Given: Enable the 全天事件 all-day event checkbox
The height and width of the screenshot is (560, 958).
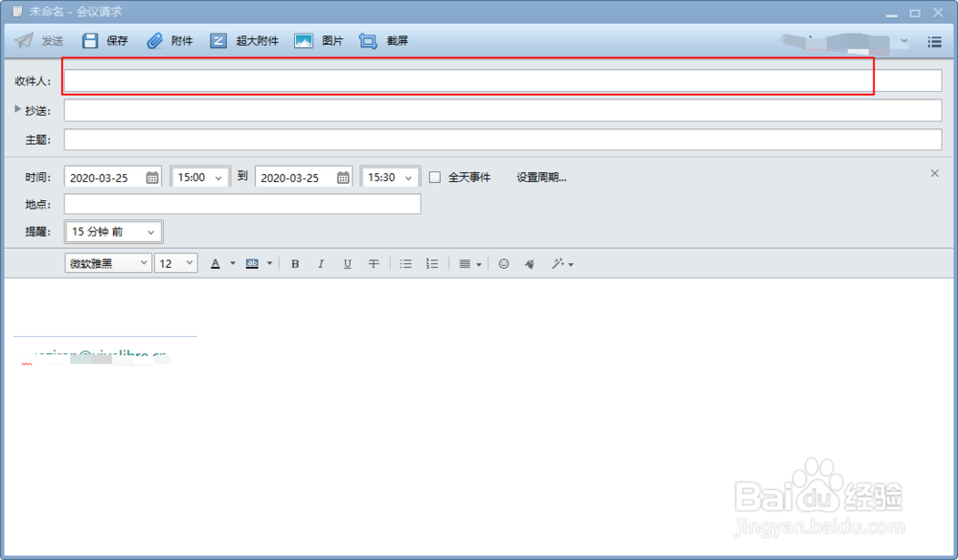Looking at the screenshot, I should click(436, 176).
